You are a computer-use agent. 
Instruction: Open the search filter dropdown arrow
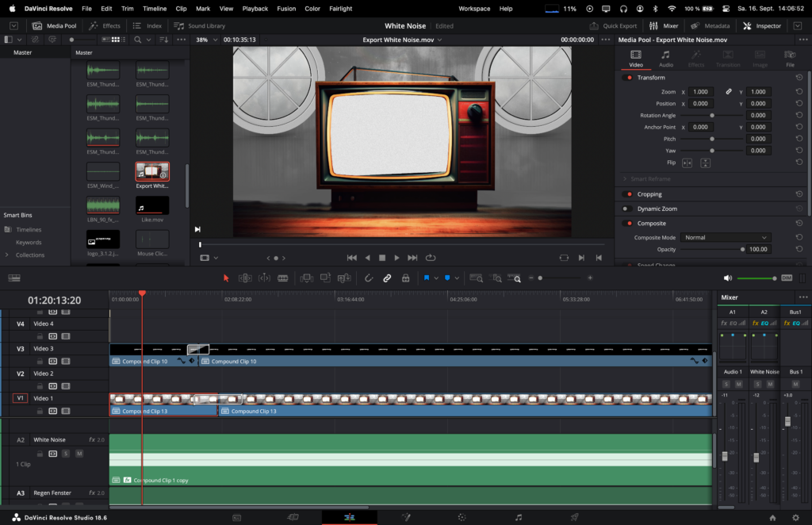148,40
